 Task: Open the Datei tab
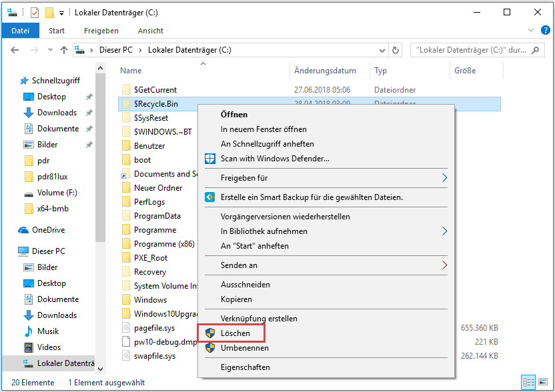pos(21,31)
